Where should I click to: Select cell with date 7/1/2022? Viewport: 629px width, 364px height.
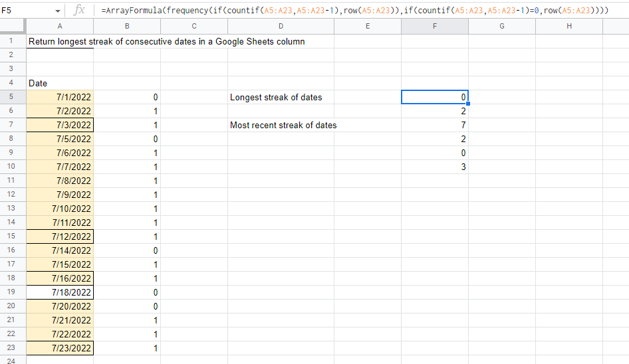(x=60, y=97)
